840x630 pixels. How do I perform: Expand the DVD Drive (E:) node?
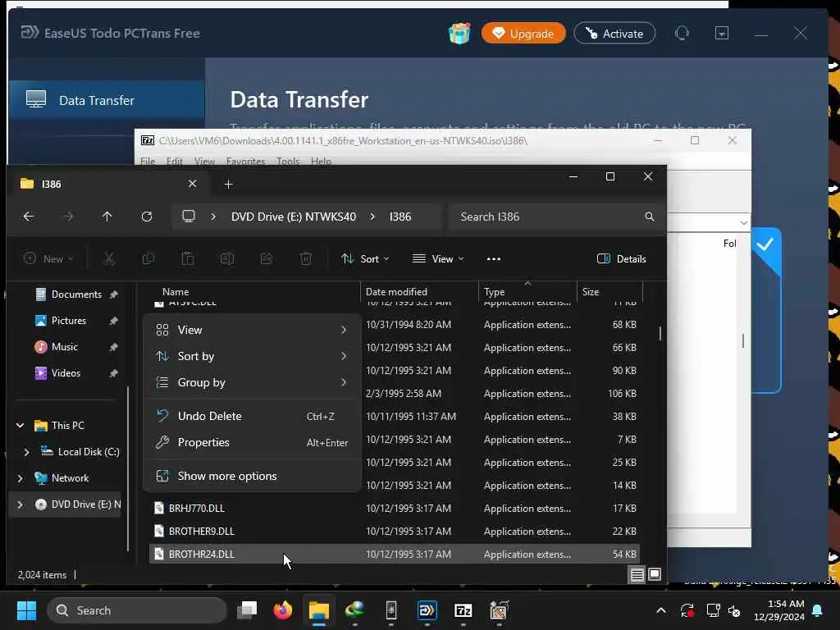click(x=21, y=504)
